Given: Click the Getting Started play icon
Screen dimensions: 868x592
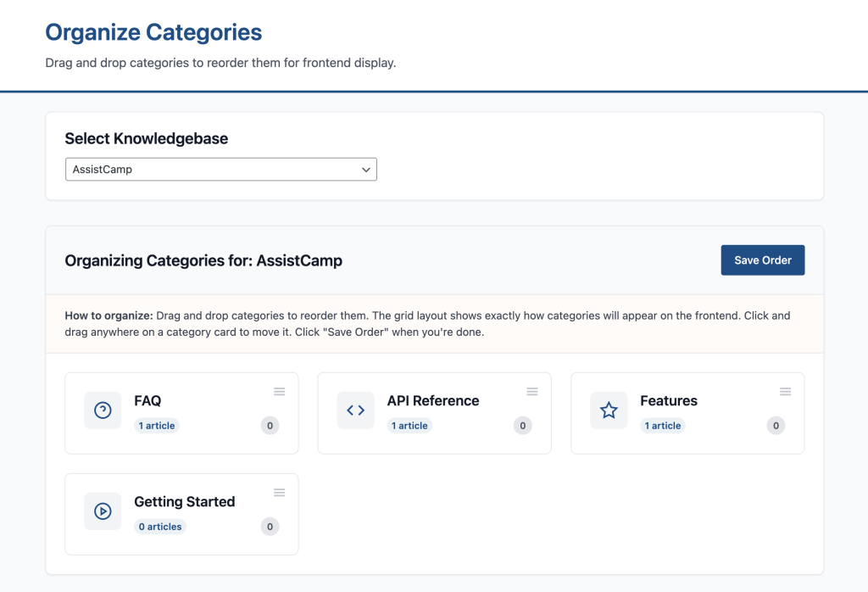Looking at the screenshot, I should (103, 511).
